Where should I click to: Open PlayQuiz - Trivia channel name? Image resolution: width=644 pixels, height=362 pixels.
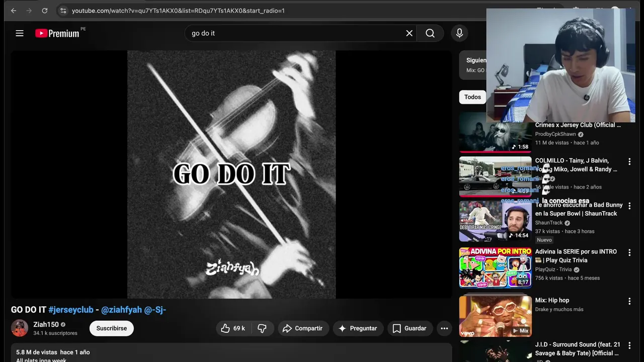553,269
